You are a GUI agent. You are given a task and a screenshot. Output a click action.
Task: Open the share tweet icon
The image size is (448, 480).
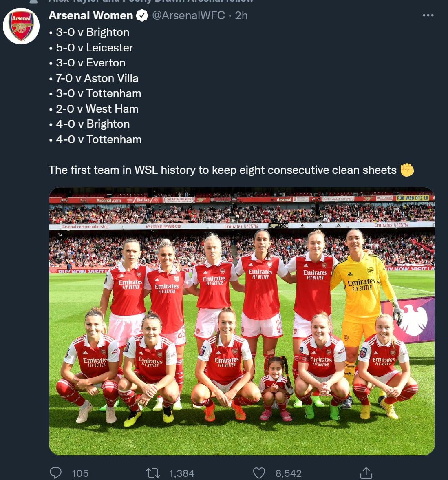pyautogui.click(x=366, y=473)
